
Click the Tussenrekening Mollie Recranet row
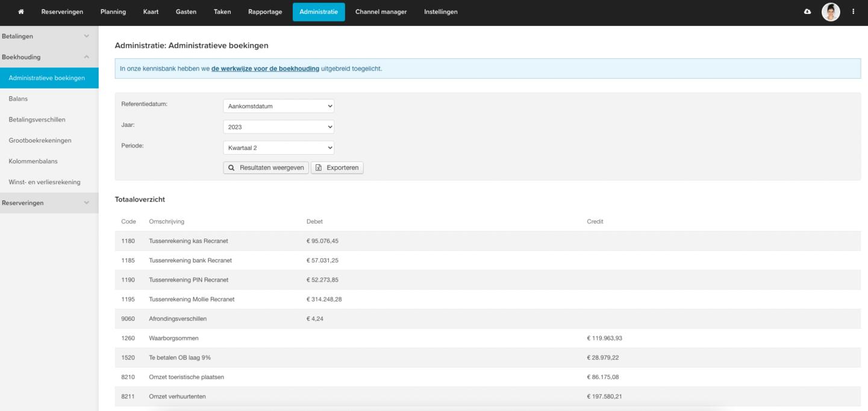pyautogui.click(x=192, y=299)
